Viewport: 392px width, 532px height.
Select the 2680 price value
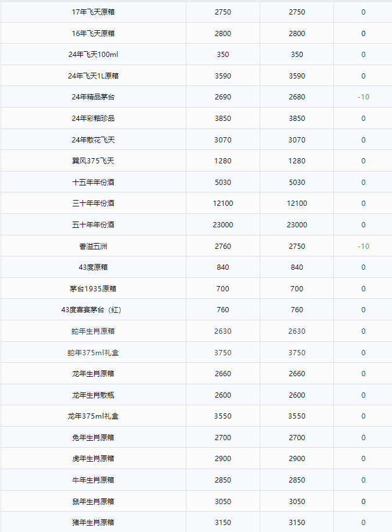click(297, 97)
